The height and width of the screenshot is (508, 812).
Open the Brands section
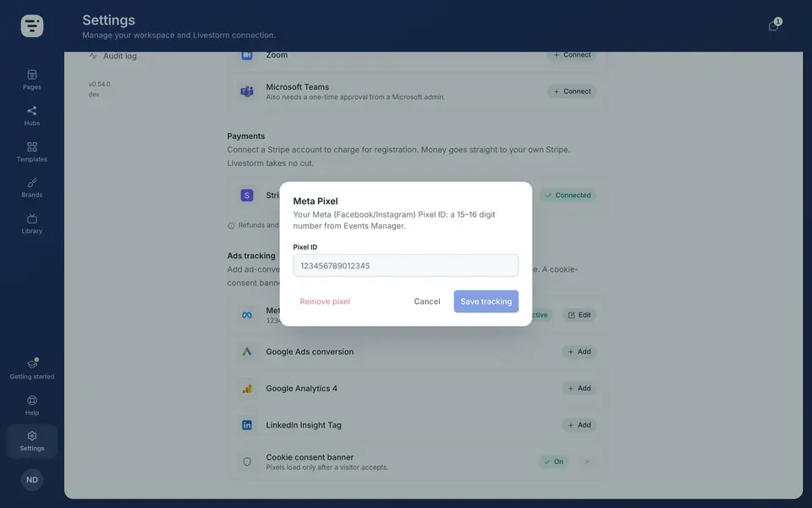(x=32, y=188)
